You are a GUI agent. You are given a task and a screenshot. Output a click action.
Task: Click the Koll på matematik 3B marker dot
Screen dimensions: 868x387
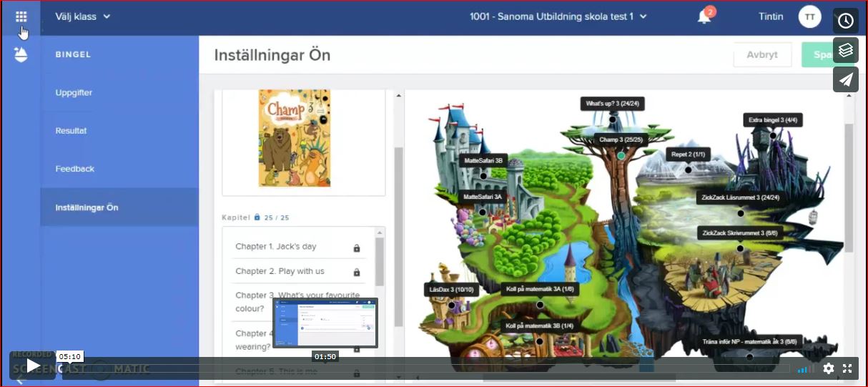(x=540, y=341)
